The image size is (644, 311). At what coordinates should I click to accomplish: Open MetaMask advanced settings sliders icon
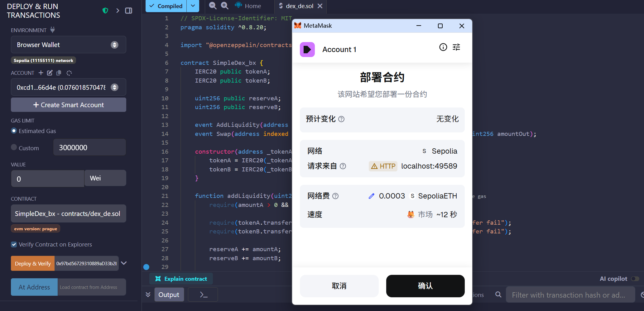[456, 47]
